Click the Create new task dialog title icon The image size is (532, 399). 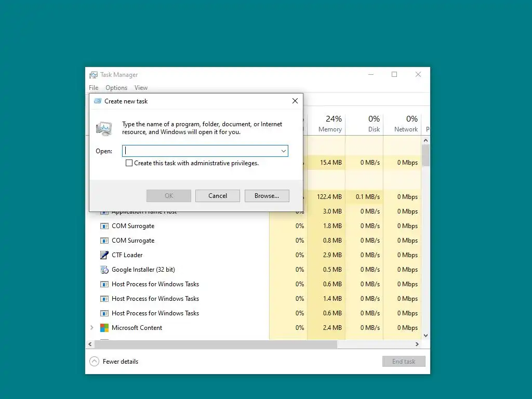[98, 101]
